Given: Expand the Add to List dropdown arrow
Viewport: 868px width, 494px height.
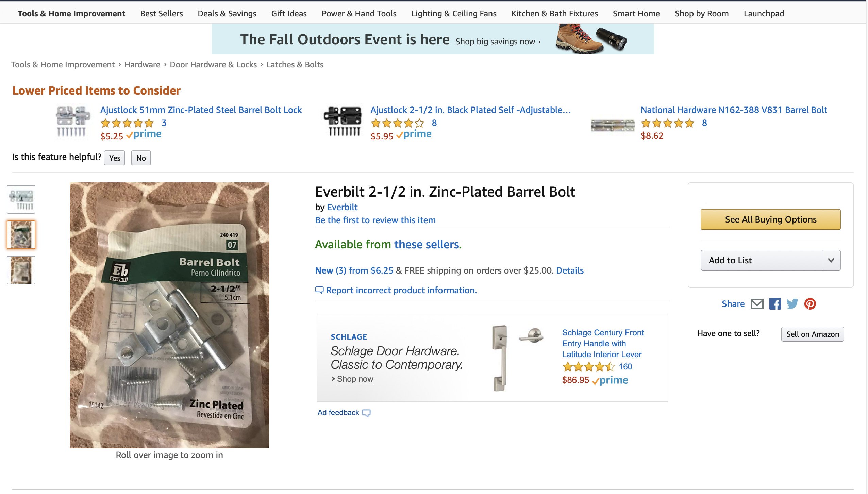Looking at the screenshot, I should tap(831, 260).
